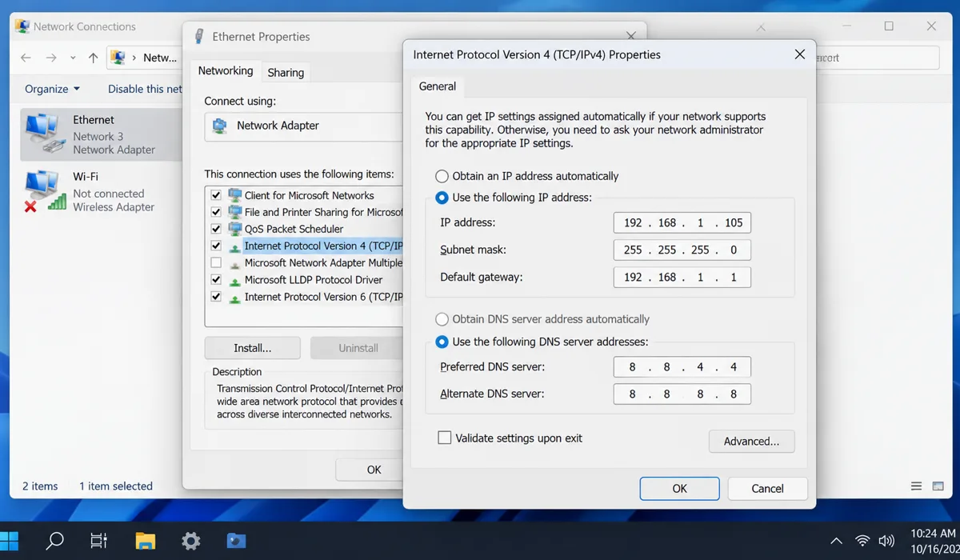Click the Alternate DNS server field
The height and width of the screenshot is (560, 960).
pyautogui.click(x=682, y=394)
